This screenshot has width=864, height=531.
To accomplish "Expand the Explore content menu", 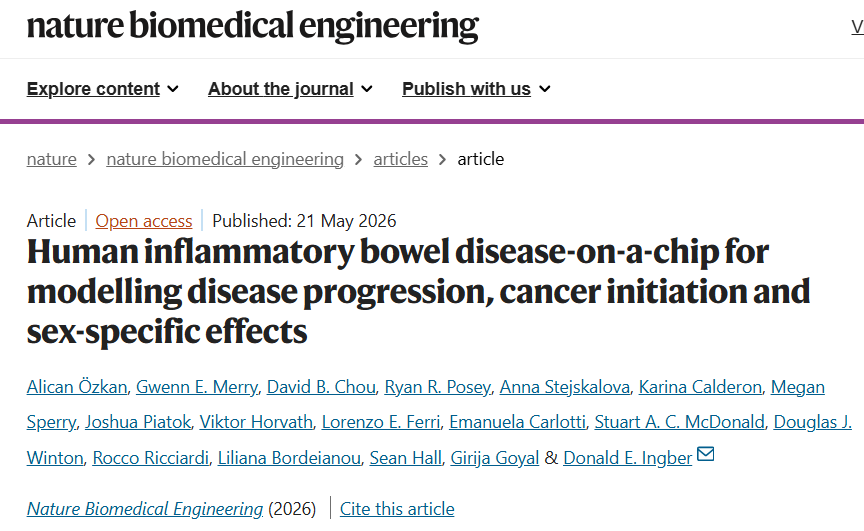I will 102,89.
